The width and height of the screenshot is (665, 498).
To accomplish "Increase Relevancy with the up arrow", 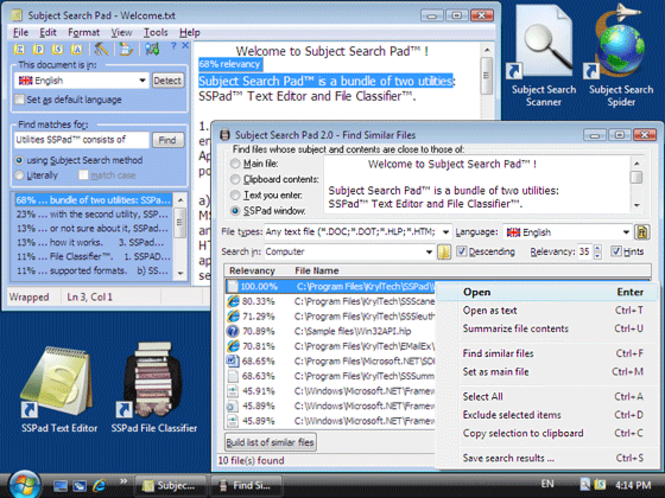I will coord(598,248).
